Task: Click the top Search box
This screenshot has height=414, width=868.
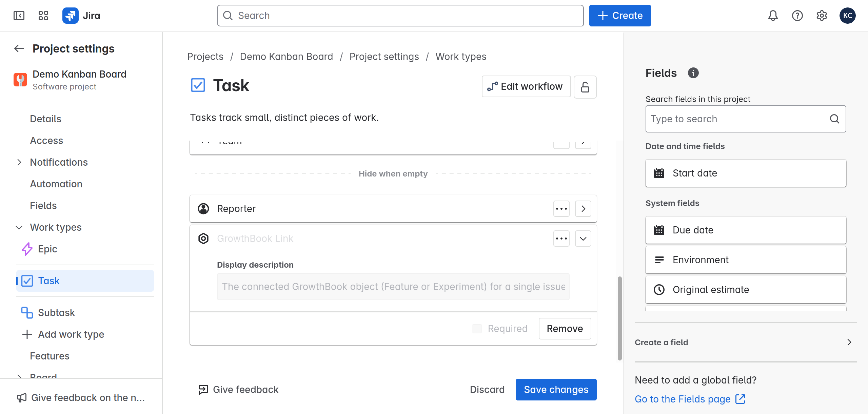Action: 400,16
